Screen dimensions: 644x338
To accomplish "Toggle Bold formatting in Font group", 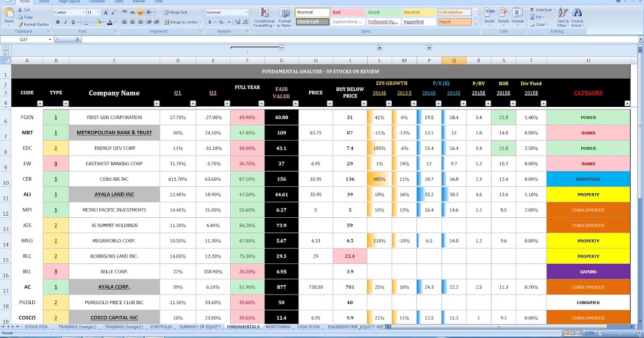I will click(58, 22).
